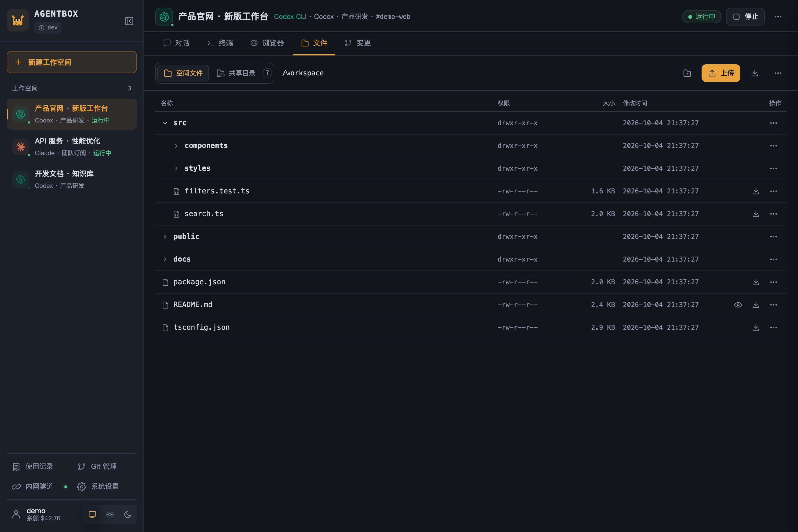Screen dimensions: 798x532
Task: Open shared directory help question icon
Action: point(267,73)
